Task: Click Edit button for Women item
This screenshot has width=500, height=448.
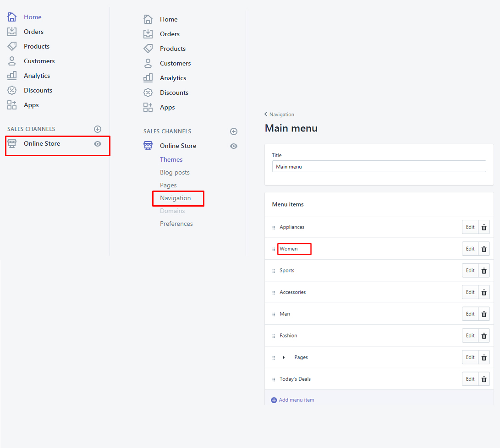Action: pos(470,249)
